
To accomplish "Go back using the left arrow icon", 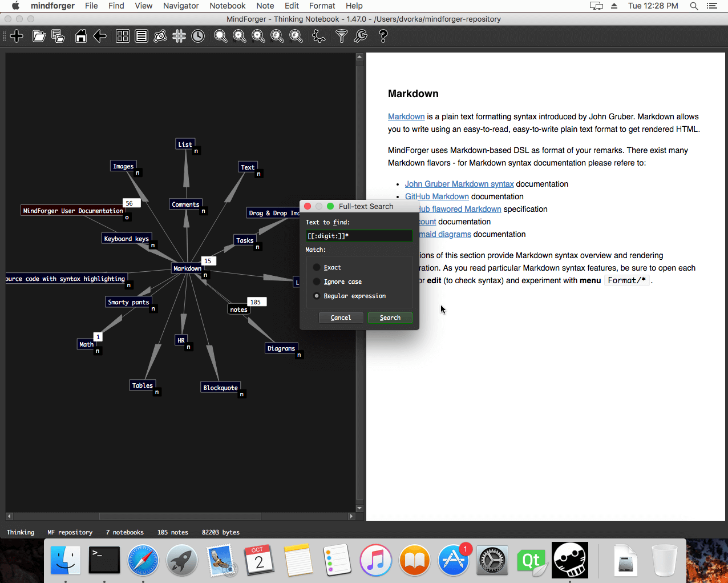I will click(x=100, y=37).
